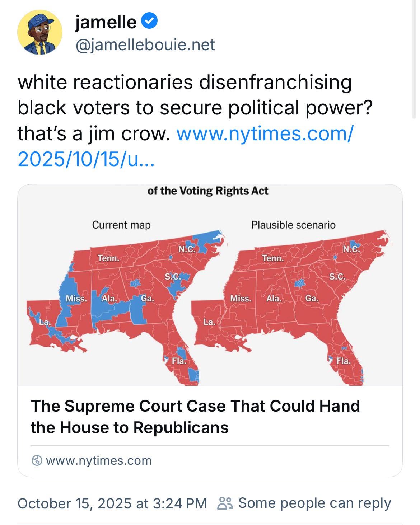
Task: Click the "white reactionaries disenfranchising" post text
Action: pyautogui.click(x=185, y=83)
